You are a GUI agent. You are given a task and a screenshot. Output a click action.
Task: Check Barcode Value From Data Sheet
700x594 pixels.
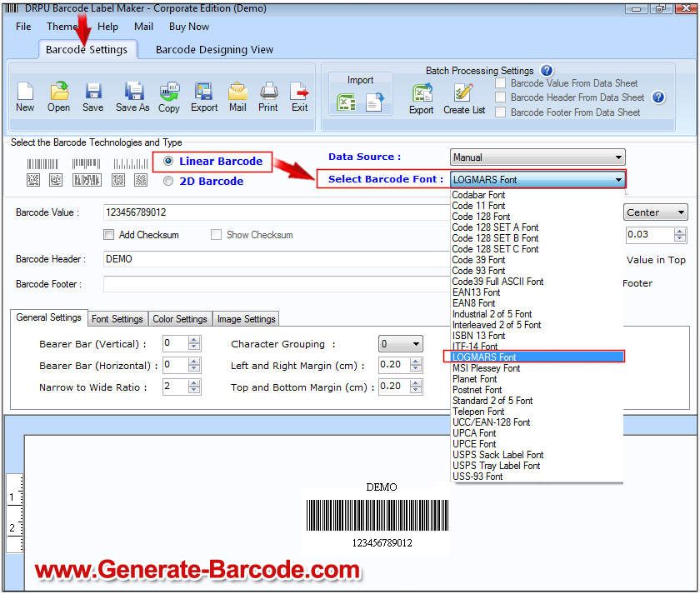pos(500,83)
